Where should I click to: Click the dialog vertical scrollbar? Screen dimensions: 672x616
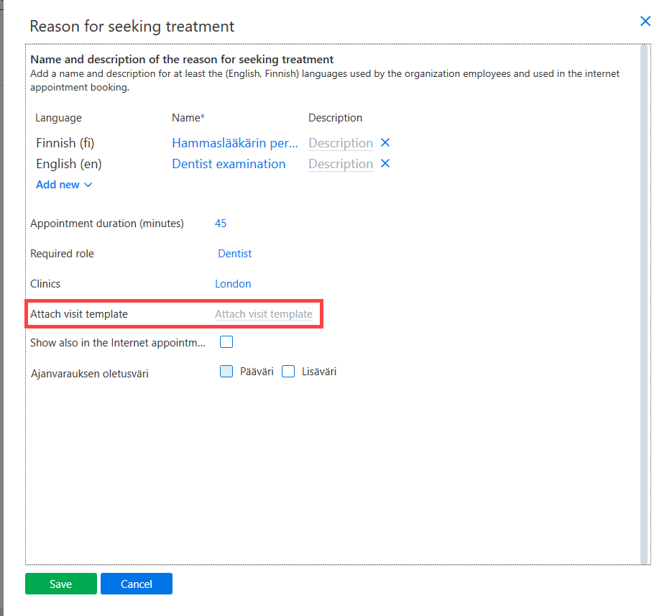644,304
